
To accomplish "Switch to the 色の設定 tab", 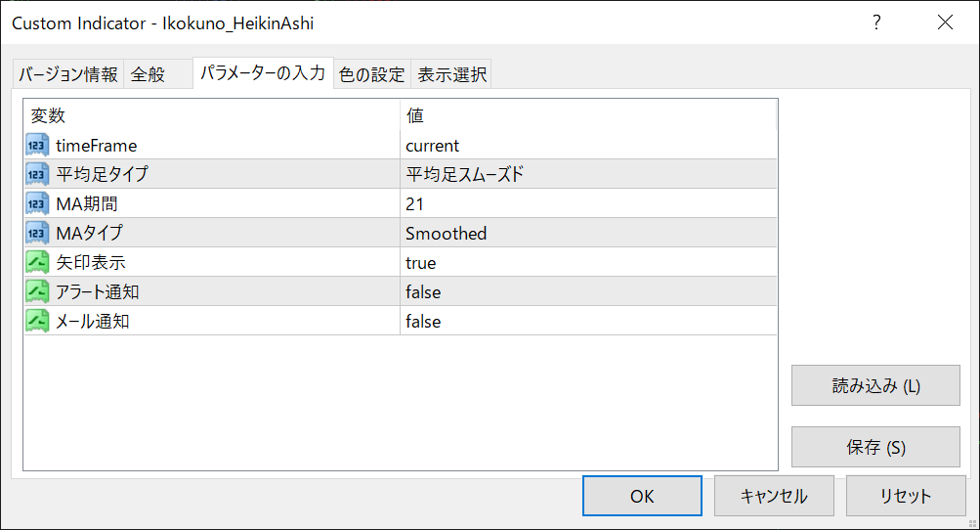I will point(371,74).
